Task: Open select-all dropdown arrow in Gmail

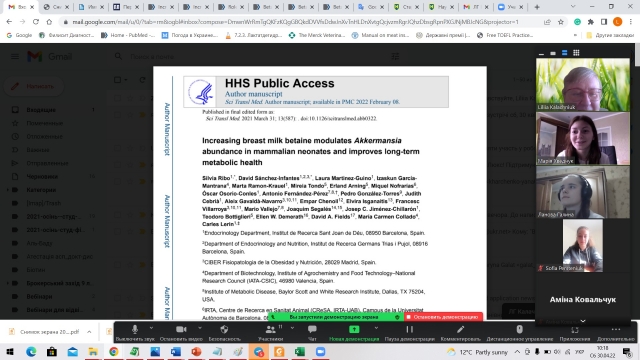Action: point(125,80)
